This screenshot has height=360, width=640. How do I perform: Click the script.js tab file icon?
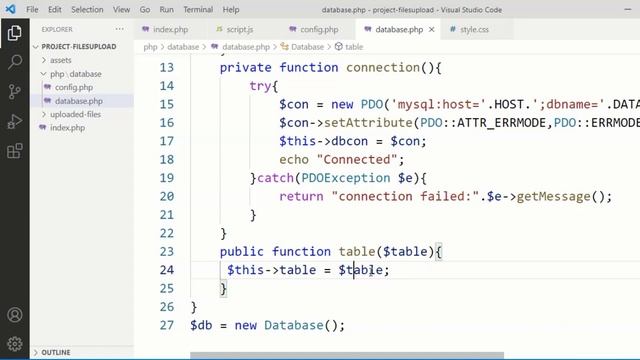pos(219,29)
